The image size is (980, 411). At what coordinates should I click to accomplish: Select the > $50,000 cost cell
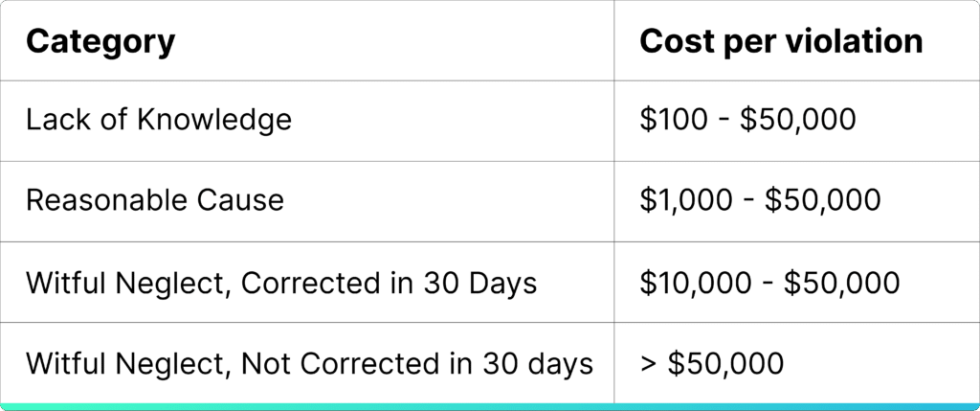click(x=797, y=363)
